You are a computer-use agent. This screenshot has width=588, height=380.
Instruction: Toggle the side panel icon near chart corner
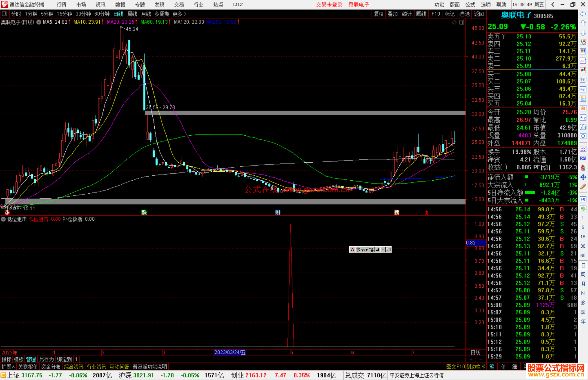462,22
